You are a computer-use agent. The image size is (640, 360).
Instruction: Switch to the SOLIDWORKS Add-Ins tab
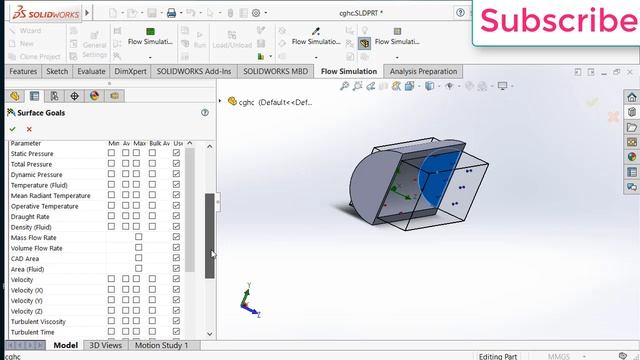point(194,71)
